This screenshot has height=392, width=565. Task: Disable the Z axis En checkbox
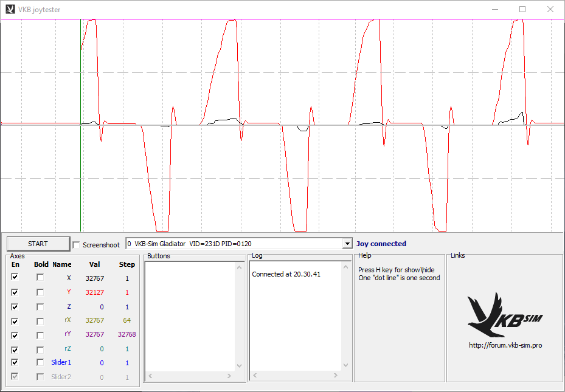coord(15,307)
